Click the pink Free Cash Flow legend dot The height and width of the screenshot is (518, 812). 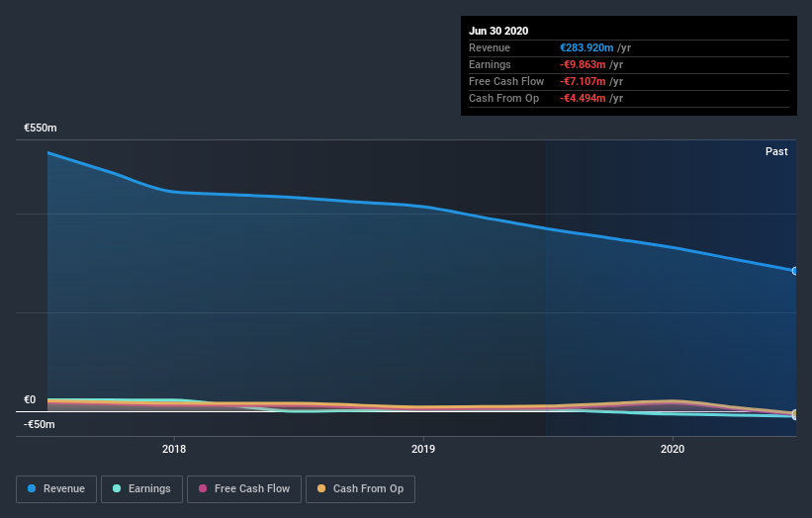203,488
